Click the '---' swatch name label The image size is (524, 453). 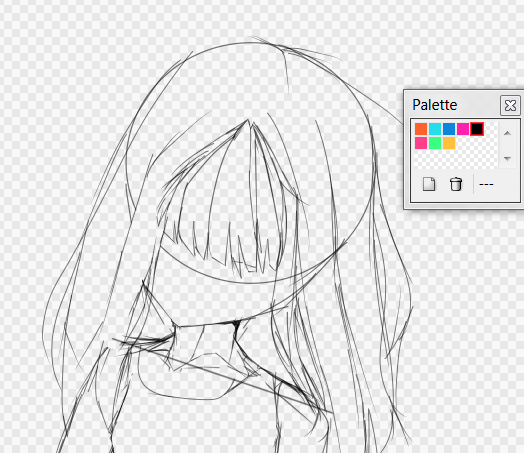(x=486, y=184)
